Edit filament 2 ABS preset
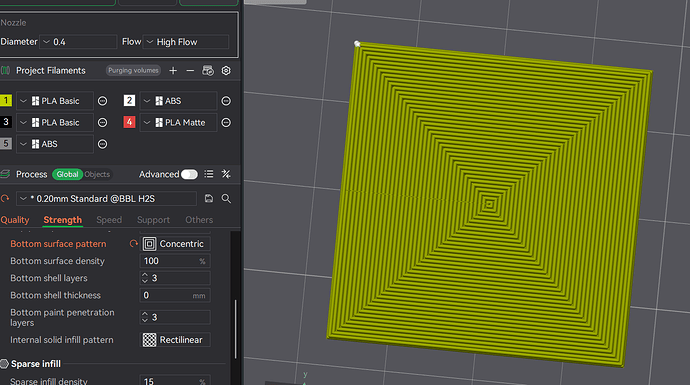690x385 pixels. point(226,101)
